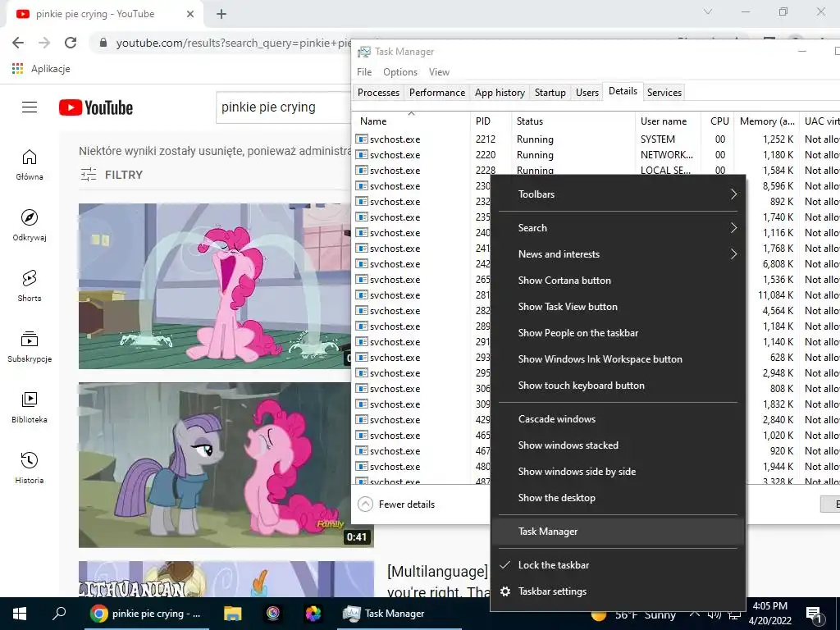Toggle Show Task View button
The height and width of the screenshot is (630, 840).
[x=618, y=307]
